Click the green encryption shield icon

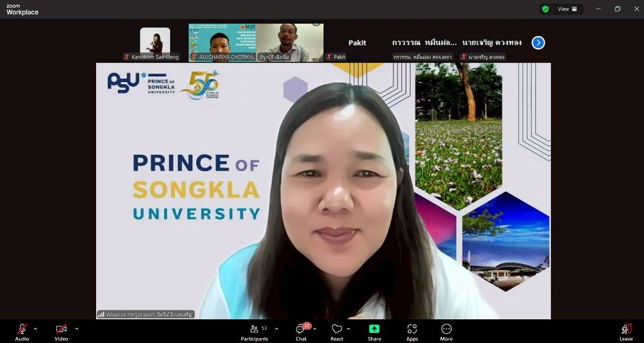(545, 9)
